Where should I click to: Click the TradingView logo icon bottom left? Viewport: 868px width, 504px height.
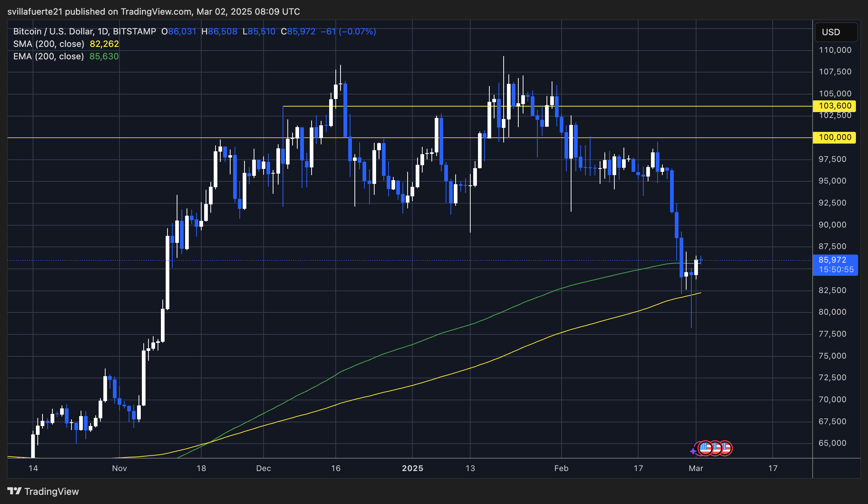(x=15, y=492)
